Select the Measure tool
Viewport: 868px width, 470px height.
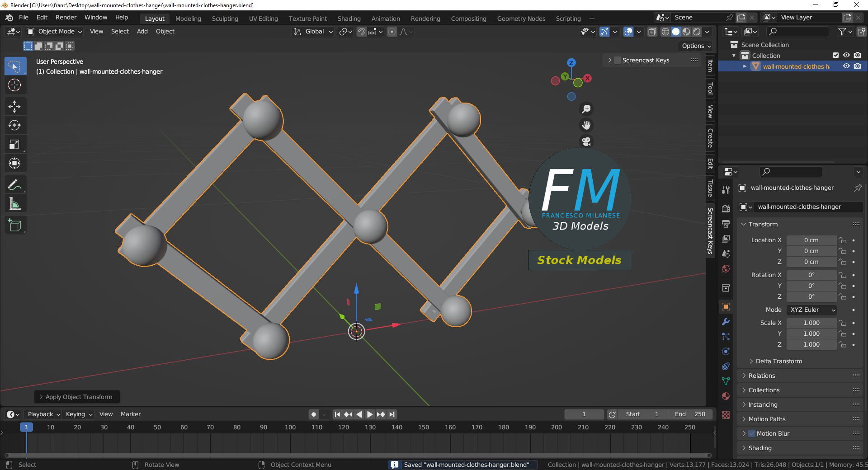[x=14, y=204]
